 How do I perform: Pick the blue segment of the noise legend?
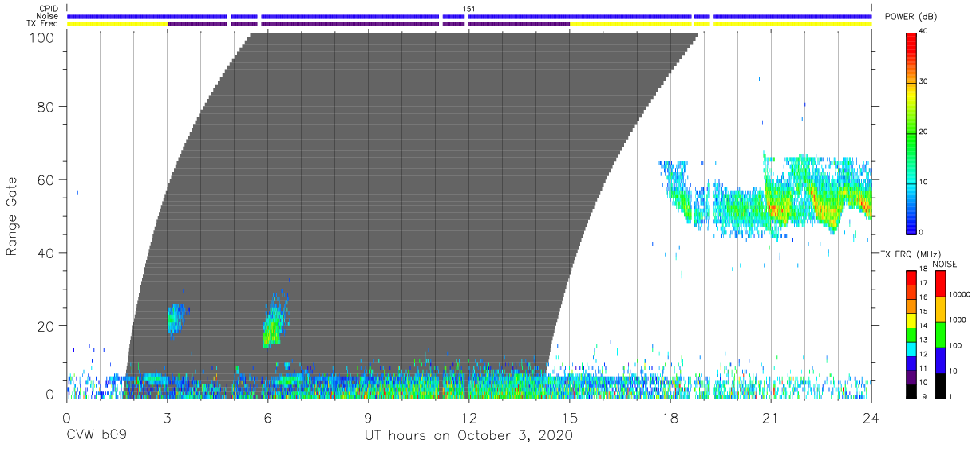(x=939, y=360)
